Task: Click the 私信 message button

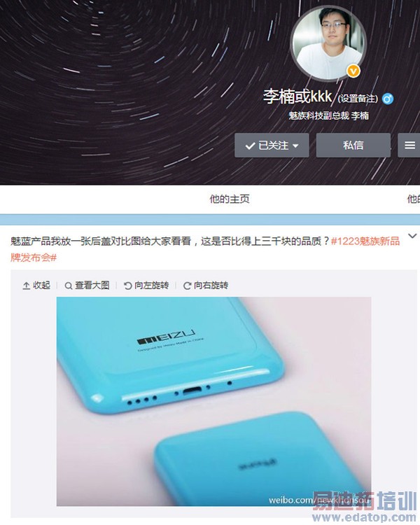Action: (x=353, y=146)
